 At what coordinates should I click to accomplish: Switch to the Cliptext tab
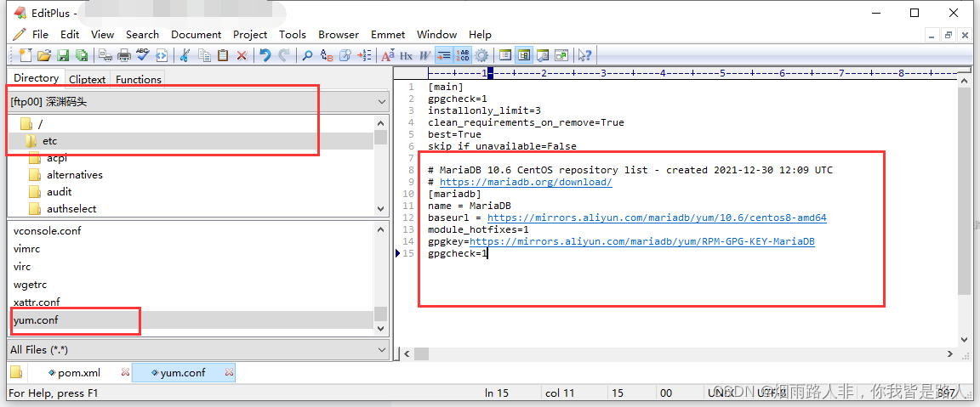[88, 79]
